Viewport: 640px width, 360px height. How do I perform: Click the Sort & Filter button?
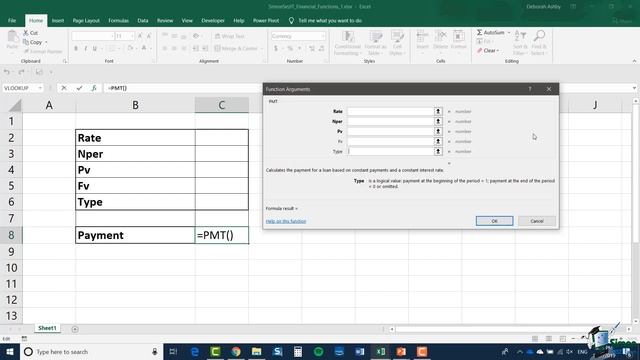click(x=520, y=42)
